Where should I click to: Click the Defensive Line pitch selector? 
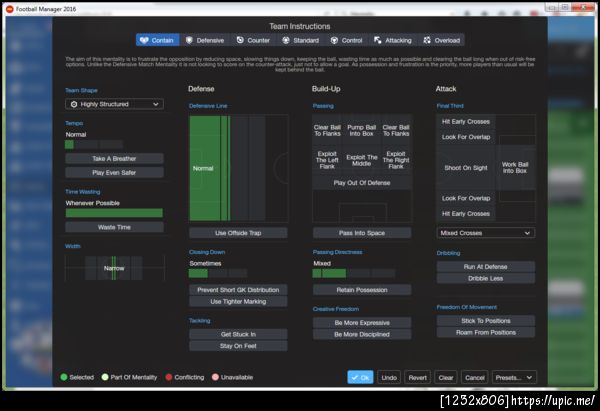pos(238,168)
